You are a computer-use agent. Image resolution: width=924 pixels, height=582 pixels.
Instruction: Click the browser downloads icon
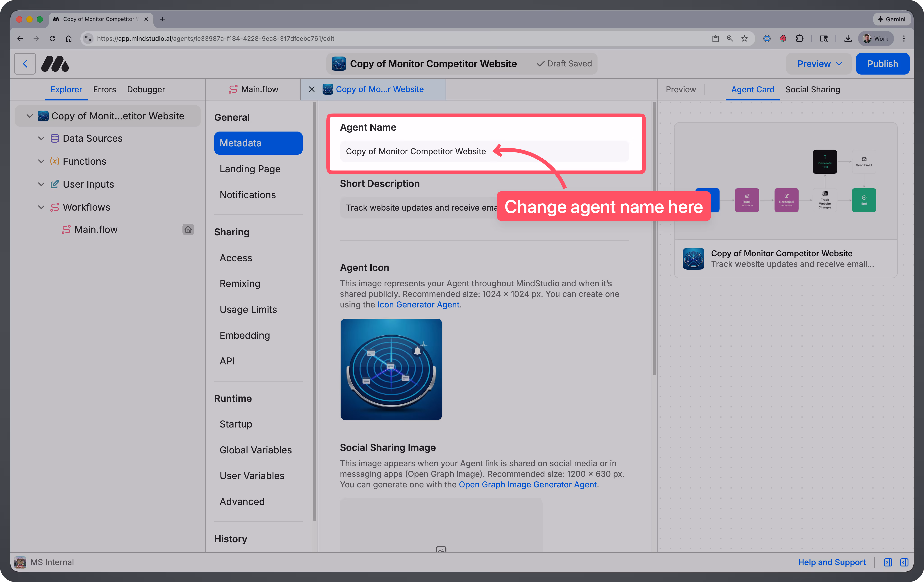pyautogui.click(x=848, y=38)
